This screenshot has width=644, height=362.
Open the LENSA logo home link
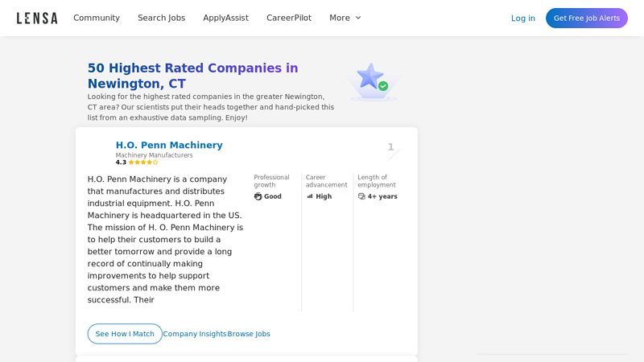(x=37, y=18)
